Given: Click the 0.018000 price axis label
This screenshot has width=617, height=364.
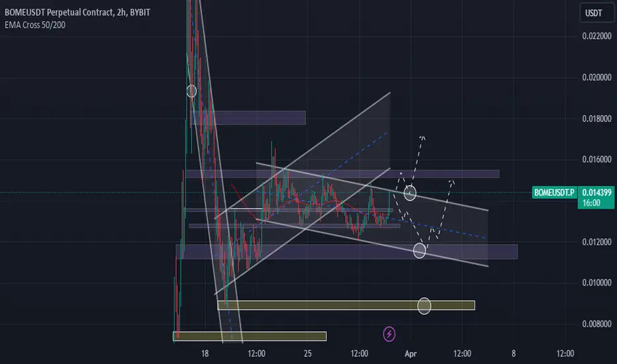Looking at the screenshot, I should click(x=597, y=119).
